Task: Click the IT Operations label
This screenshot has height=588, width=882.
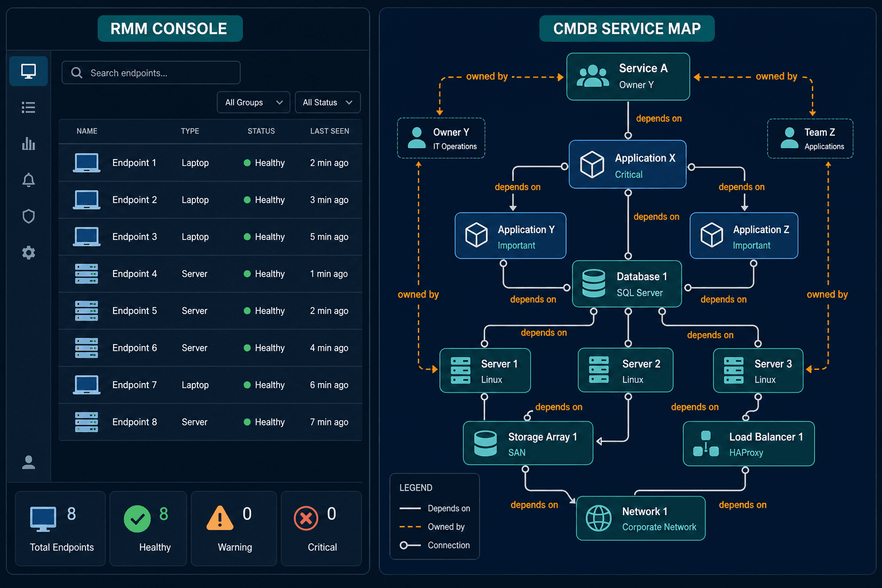Action: [x=455, y=146]
